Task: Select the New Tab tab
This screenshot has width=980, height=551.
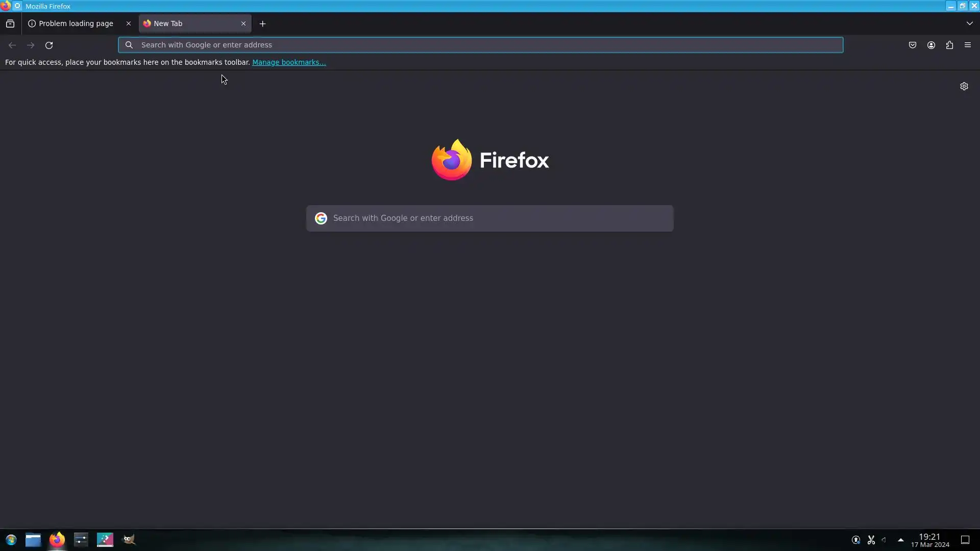Action: (189, 23)
